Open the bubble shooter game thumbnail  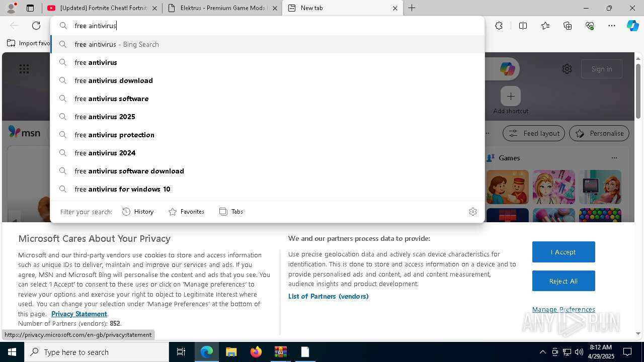(x=600, y=215)
